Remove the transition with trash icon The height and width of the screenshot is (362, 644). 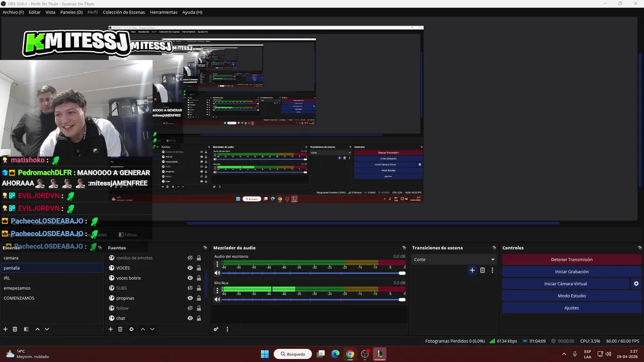click(482, 270)
